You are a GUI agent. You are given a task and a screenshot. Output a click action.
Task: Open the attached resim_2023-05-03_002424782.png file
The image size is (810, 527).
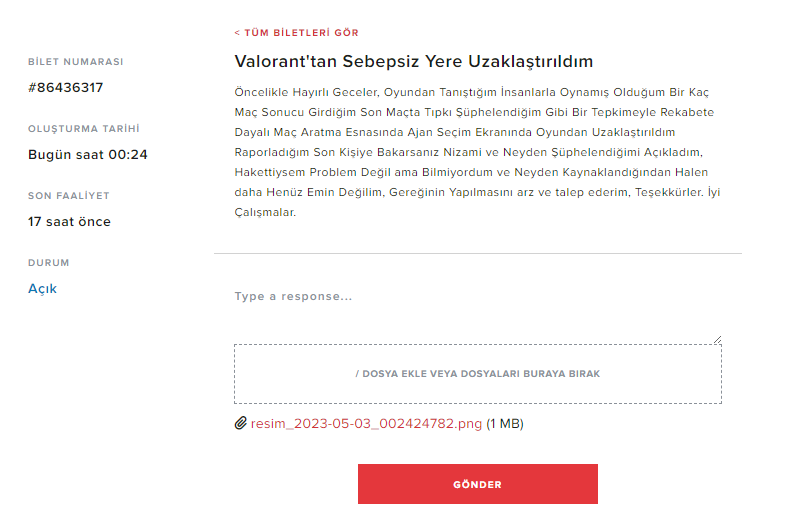tap(366, 424)
